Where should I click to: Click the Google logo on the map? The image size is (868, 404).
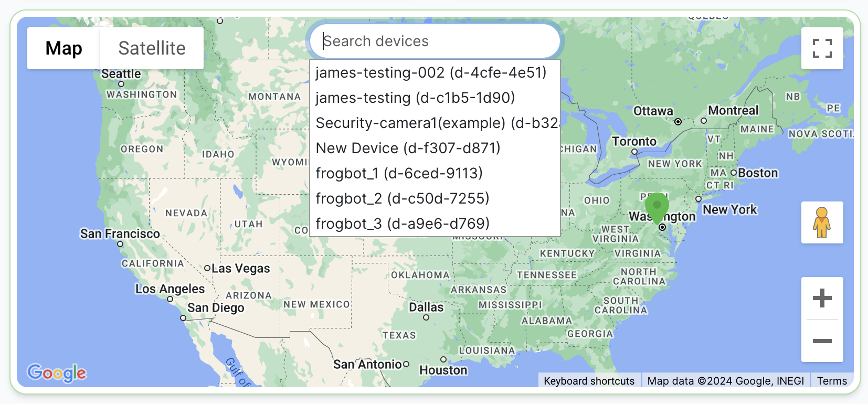coord(57,373)
